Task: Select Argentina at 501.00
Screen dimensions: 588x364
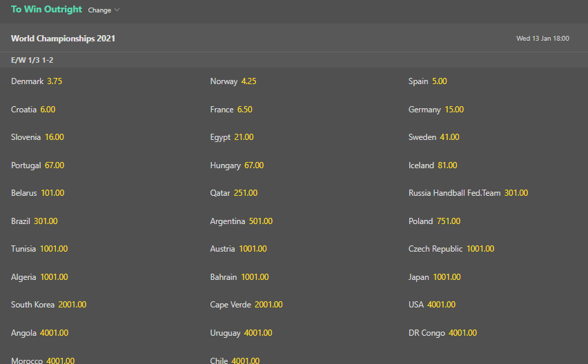Action: pyautogui.click(x=242, y=221)
